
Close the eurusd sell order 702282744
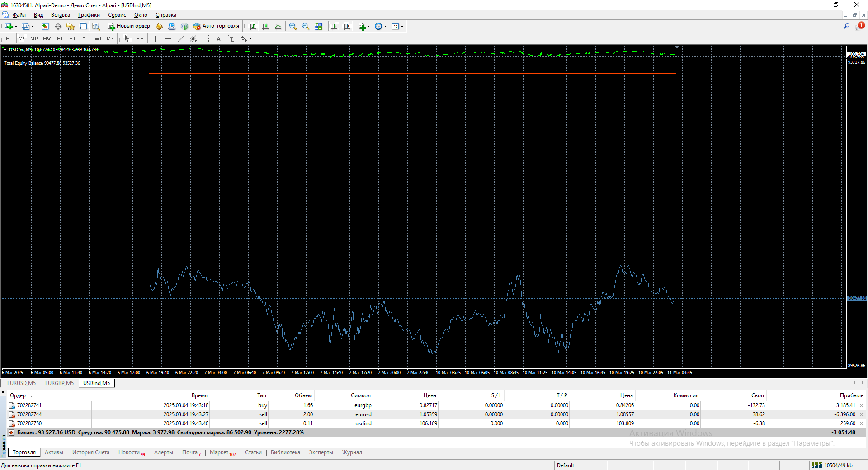pos(861,414)
